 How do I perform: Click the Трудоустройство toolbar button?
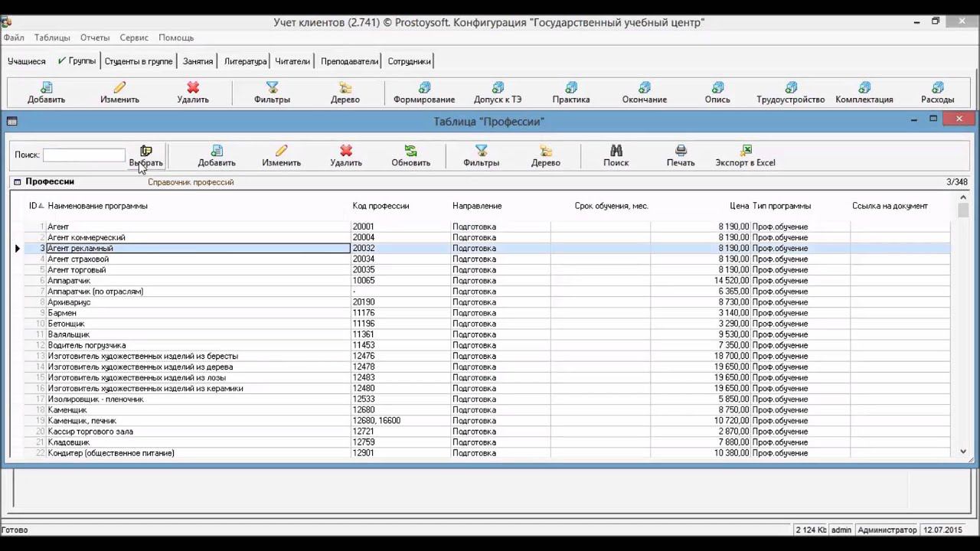(x=791, y=93)
